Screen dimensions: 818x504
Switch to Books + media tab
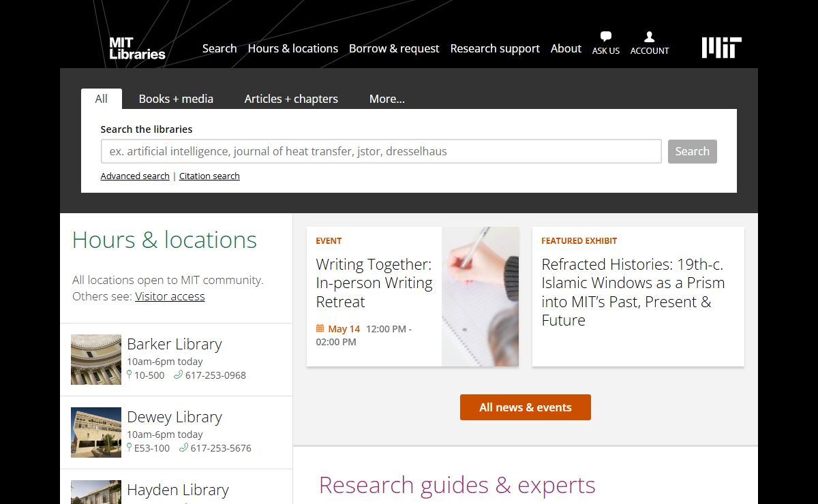(176, 99)
